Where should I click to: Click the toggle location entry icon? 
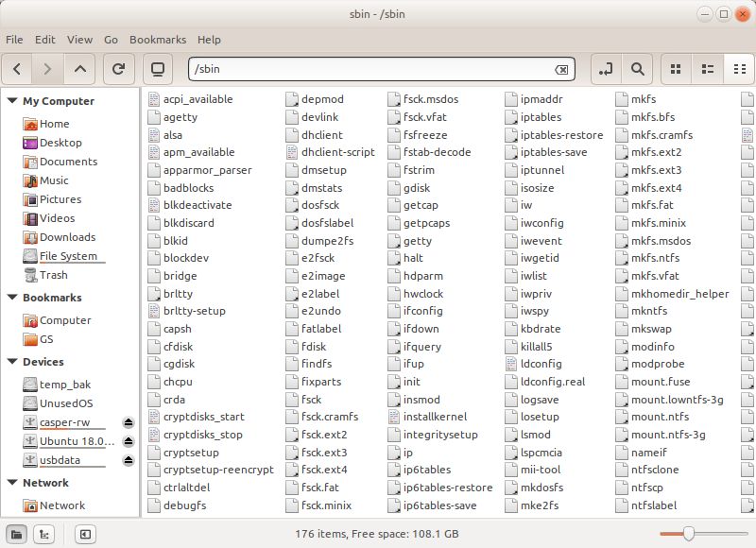605,69
